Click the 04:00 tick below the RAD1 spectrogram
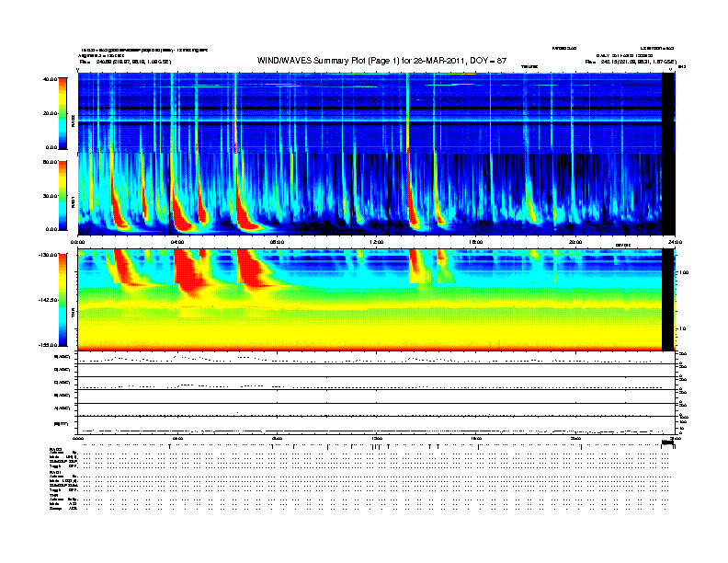The width and height of the screenshot is (728, 563). tap(177, 242)
